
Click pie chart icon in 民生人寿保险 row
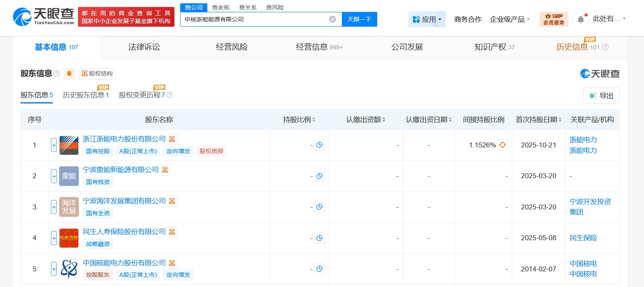coord(319,238)
